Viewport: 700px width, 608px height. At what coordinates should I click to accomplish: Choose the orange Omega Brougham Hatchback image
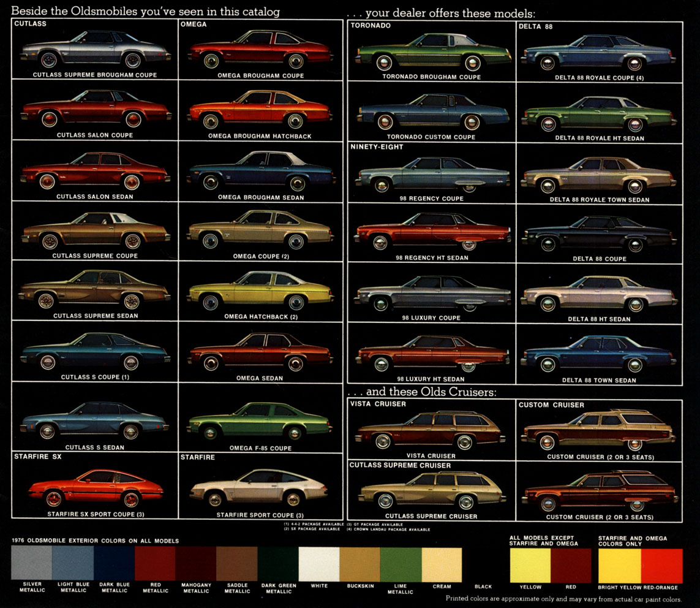tap(260, 110)
